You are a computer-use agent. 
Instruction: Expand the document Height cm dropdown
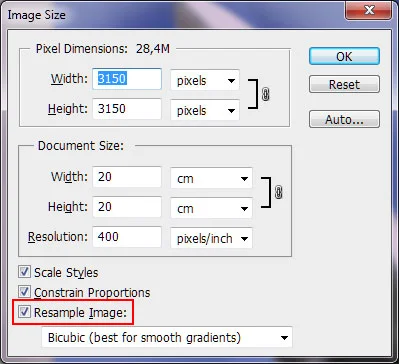(211, 208)
